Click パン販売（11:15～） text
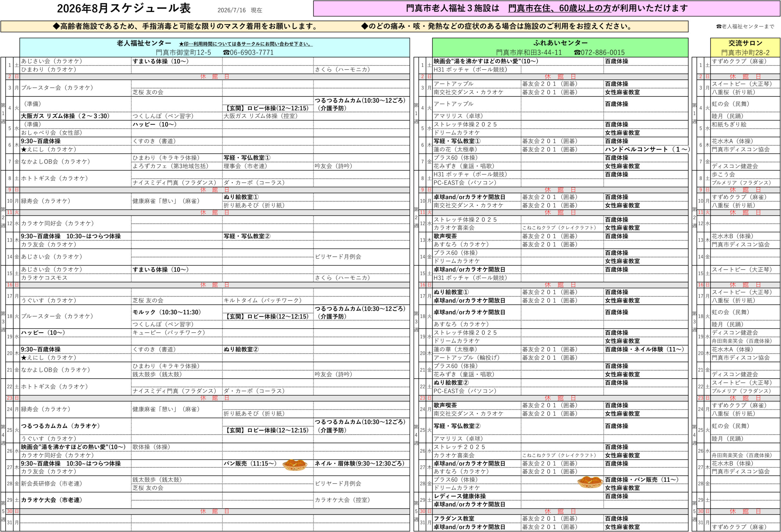The width and height of the screenshot is (781, 532). coord(250,463)
